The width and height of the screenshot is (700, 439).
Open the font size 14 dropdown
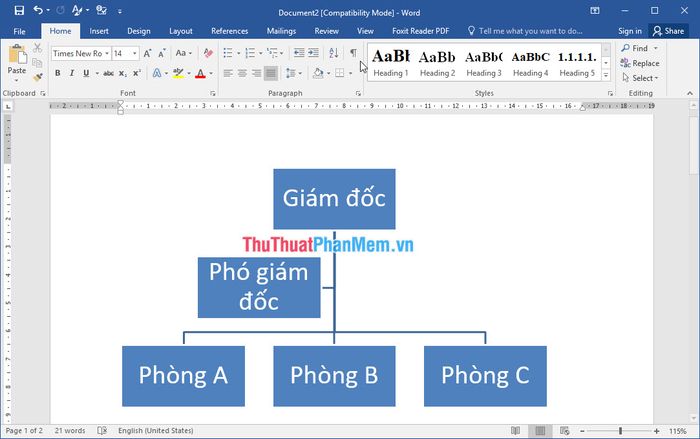(134, 53)
